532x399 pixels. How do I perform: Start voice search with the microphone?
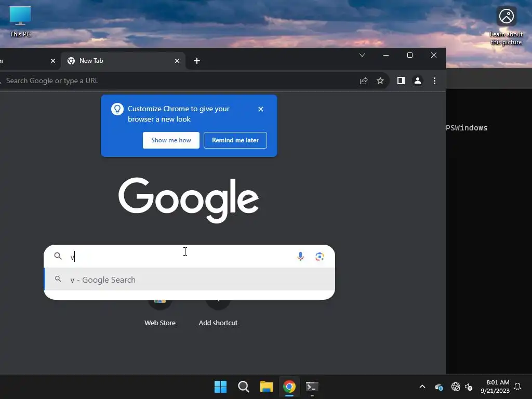300,256
